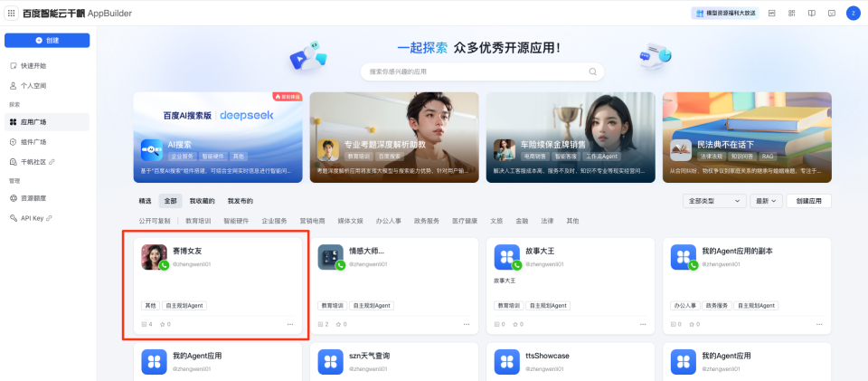Switch to the 精选 tab
The height and width of the screenshot is (381, 868).
coord(145,201)
